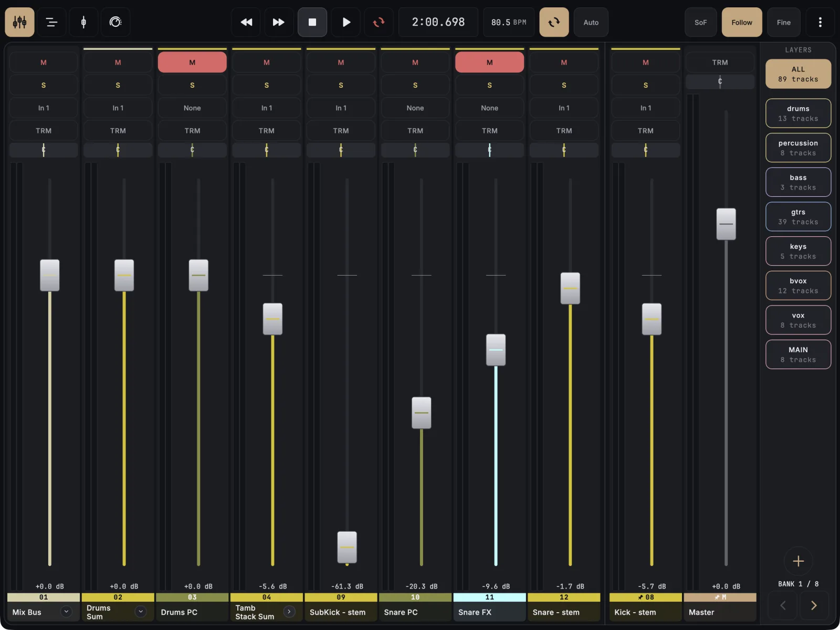
Task: Select the ALL 89 tracks layer
Action: pos(798,74)
